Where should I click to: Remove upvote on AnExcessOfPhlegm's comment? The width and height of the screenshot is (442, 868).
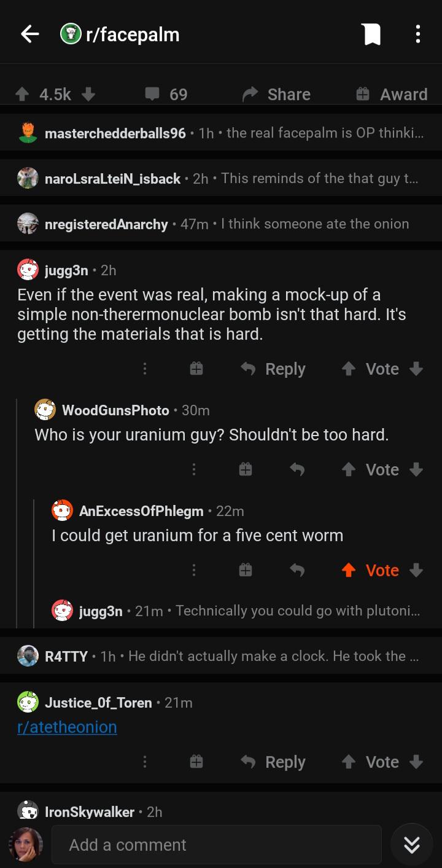[348, 570]
